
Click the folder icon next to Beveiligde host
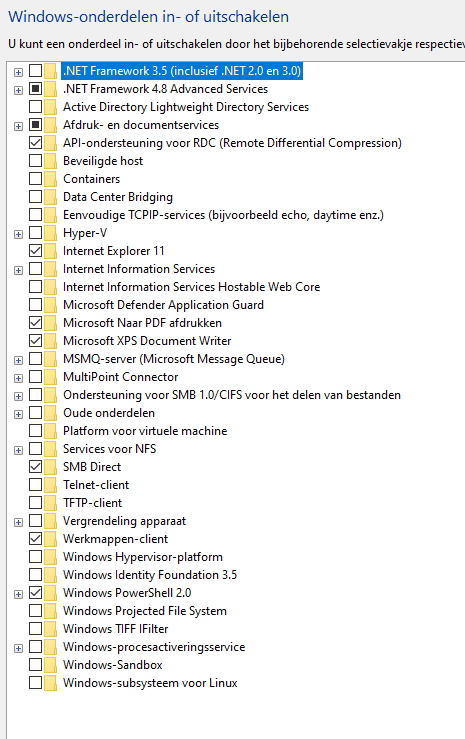(50, 161)
